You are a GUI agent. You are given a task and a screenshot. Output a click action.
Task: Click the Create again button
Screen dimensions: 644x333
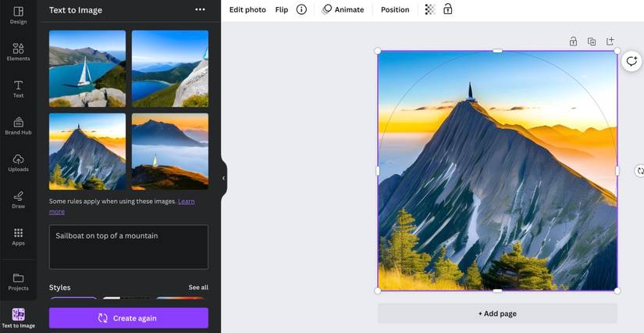tap(129, 318)
